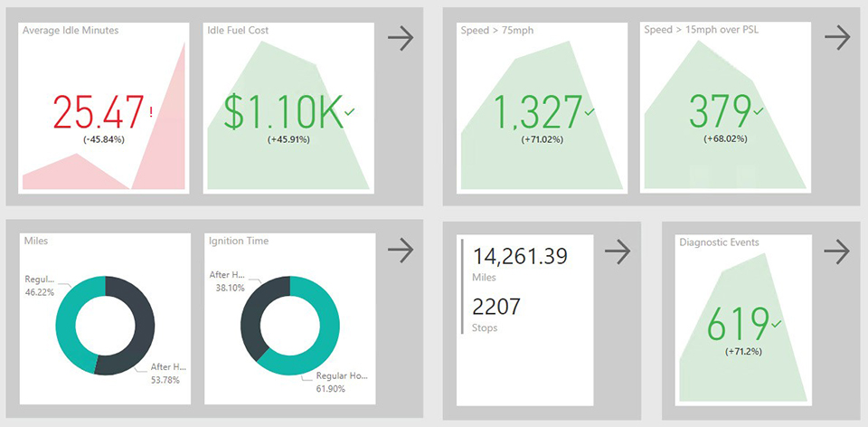
Task: Select the teal Regular segment in the Miles donut
Action: point(66,324)
